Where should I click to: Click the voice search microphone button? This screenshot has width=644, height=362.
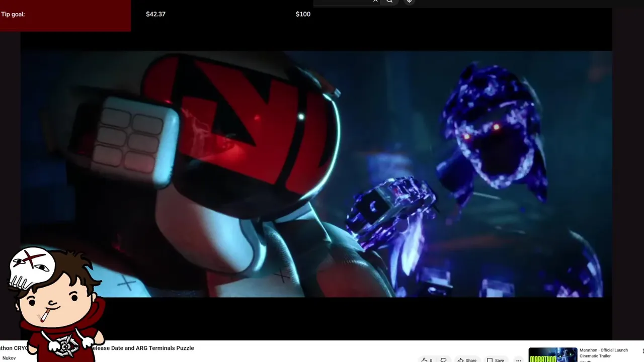pyautogui.click(x=409, y=2)
